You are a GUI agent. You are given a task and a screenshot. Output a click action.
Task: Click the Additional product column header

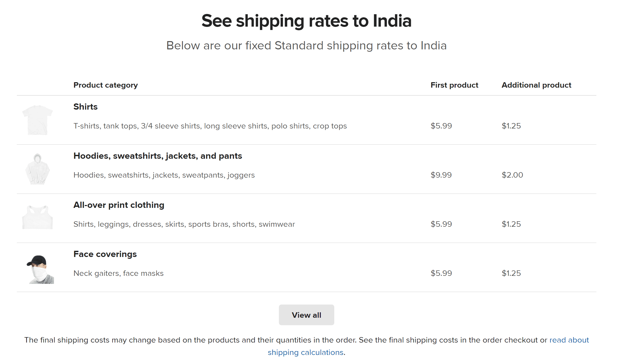click(536, 85)
